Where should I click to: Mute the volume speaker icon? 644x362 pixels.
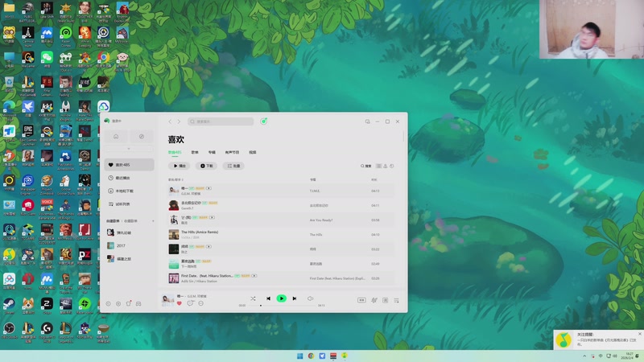point(310,298)
